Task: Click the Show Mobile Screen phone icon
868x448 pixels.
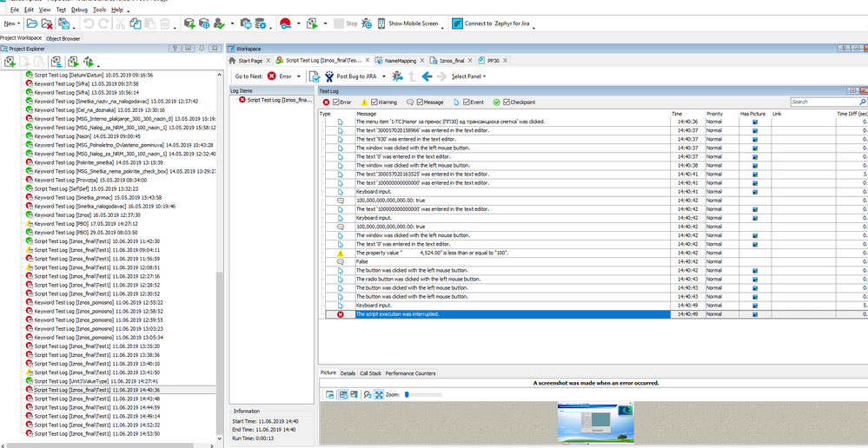Action: click(x=380, y=23)
